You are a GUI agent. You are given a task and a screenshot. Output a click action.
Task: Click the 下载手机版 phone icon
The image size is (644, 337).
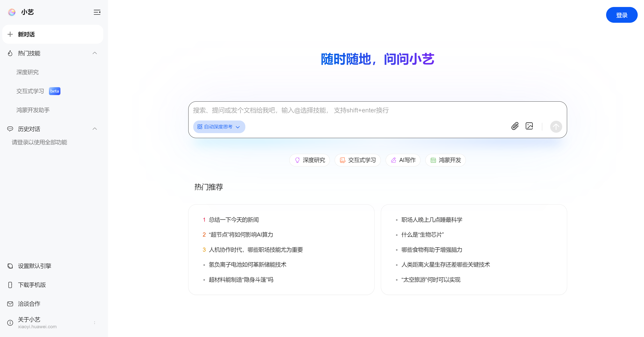(x=10, y=285)
